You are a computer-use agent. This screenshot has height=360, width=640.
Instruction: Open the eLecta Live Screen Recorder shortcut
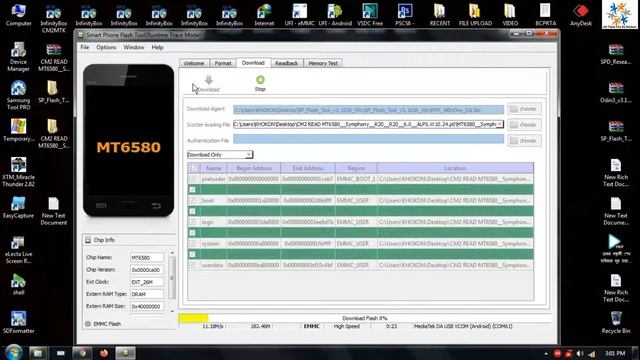click(18, 249)
